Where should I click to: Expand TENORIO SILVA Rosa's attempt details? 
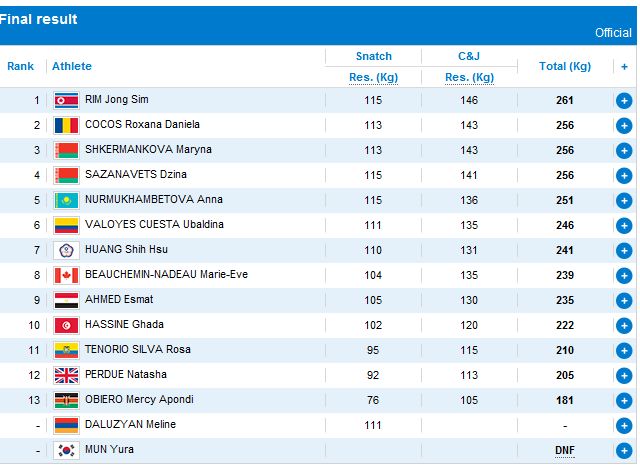[623, 350]
